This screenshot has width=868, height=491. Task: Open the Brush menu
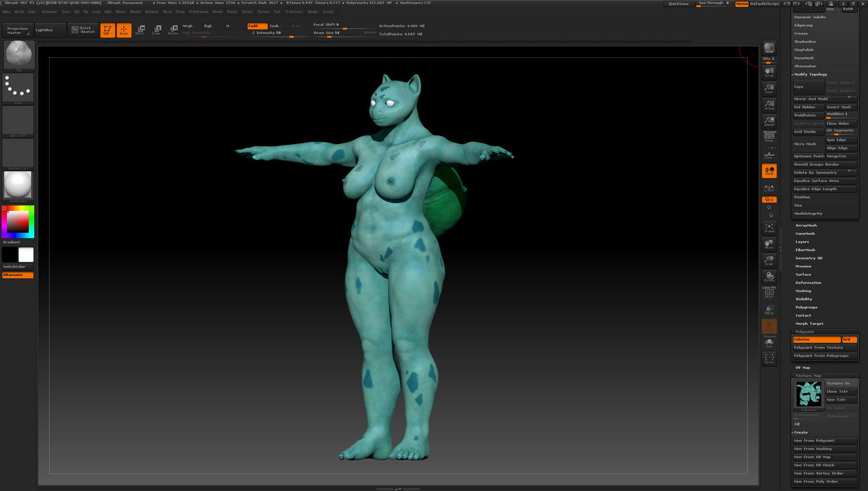click(x=19, y=12)
